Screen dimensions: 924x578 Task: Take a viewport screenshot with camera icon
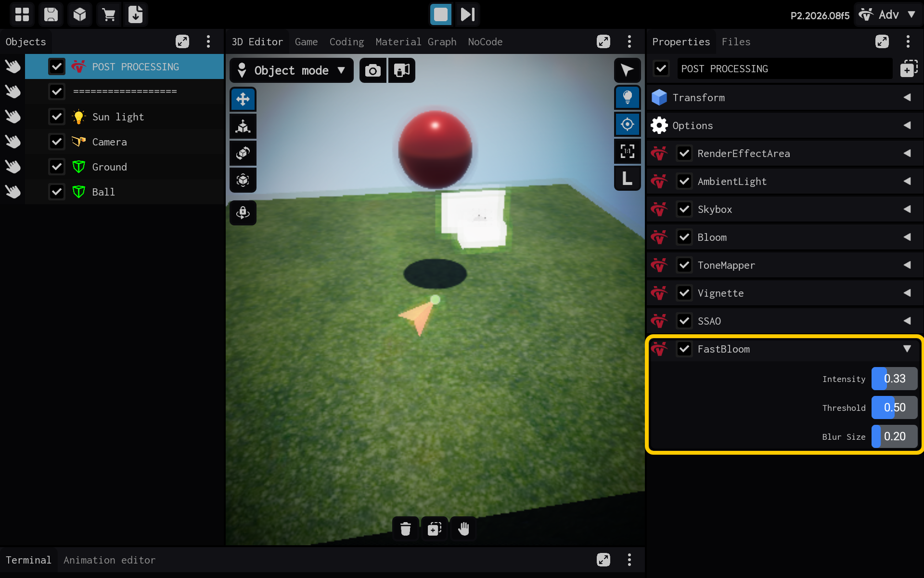pyautogui.click(x=373, y=70)
